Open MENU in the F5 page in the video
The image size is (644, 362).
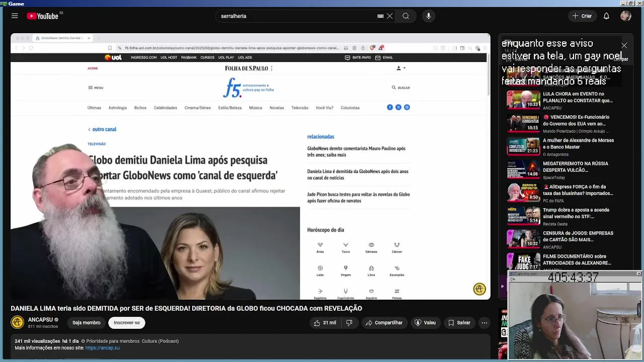(x=96, y=87)
